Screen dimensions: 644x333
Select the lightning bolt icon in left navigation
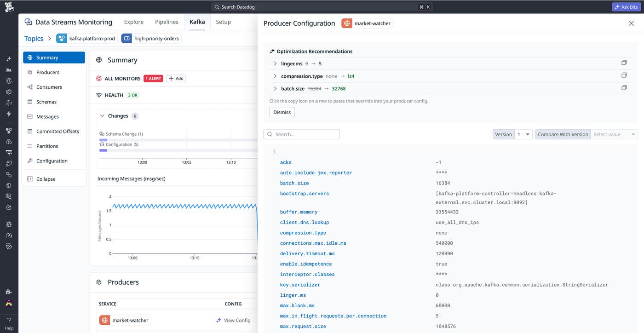point(9,114)
